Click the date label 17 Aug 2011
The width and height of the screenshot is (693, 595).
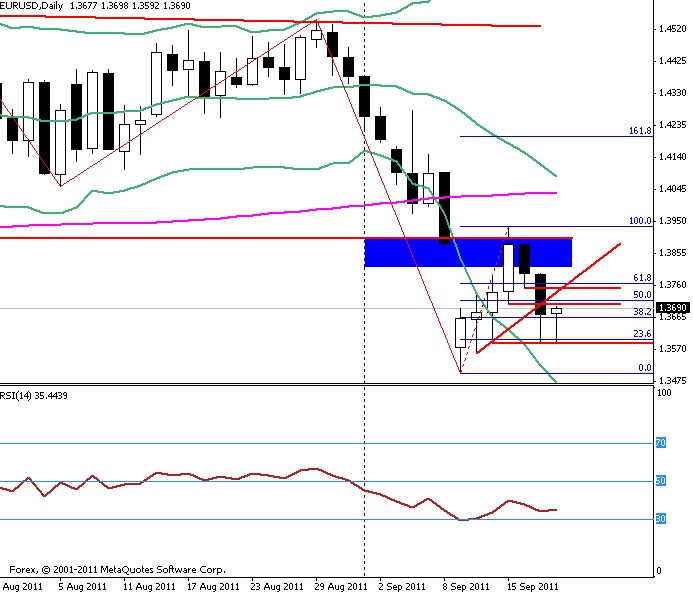pyautogui.click(x=213, y=587)
